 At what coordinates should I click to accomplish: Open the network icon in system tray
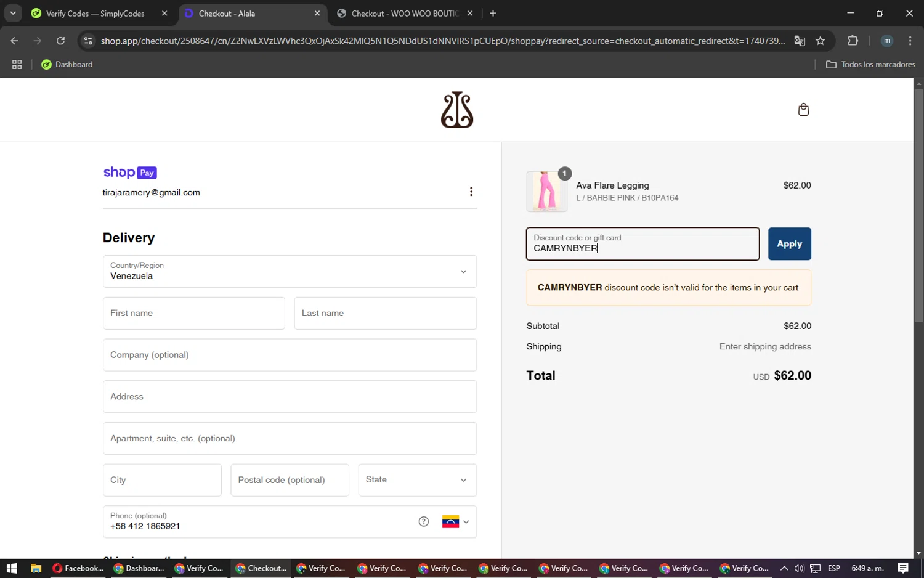[x=815, y=568]
